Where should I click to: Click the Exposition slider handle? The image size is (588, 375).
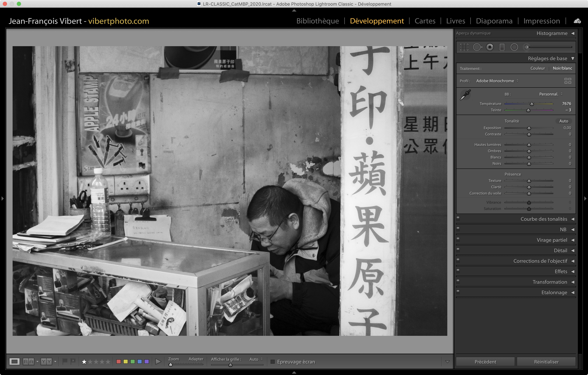click(529, 128)
